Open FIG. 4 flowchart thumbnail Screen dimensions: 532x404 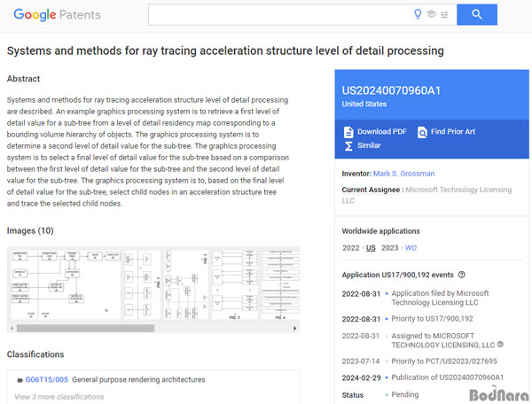(x=280, y=284)
